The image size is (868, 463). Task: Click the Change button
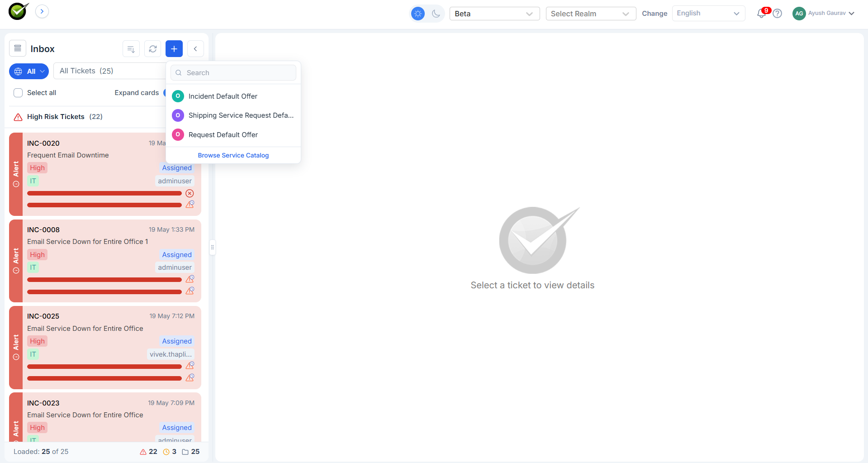(655, 14)
